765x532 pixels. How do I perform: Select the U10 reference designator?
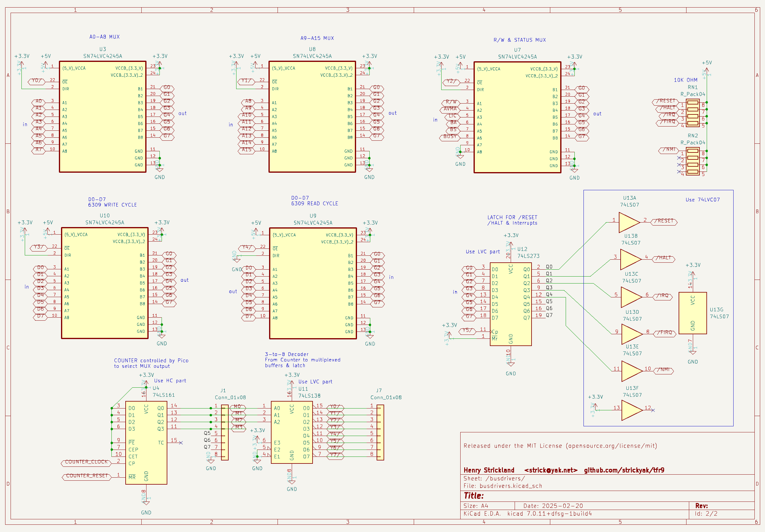point(104,216)
